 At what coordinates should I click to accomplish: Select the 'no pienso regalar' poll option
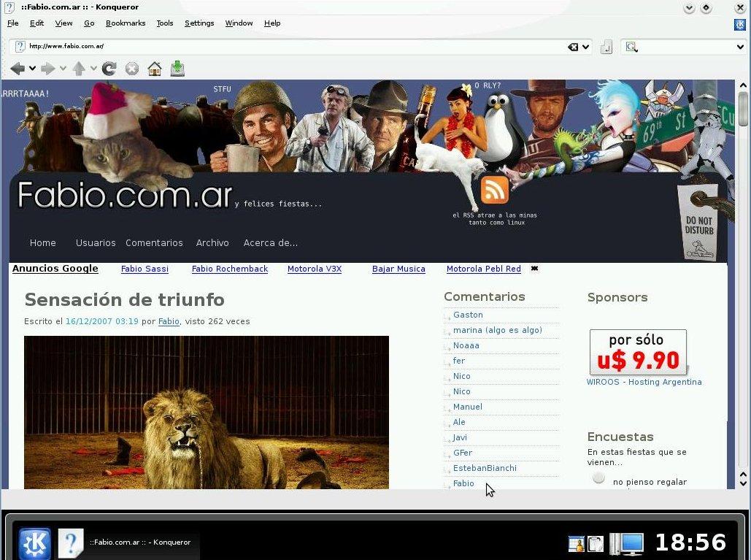click(x=598, y=478)
